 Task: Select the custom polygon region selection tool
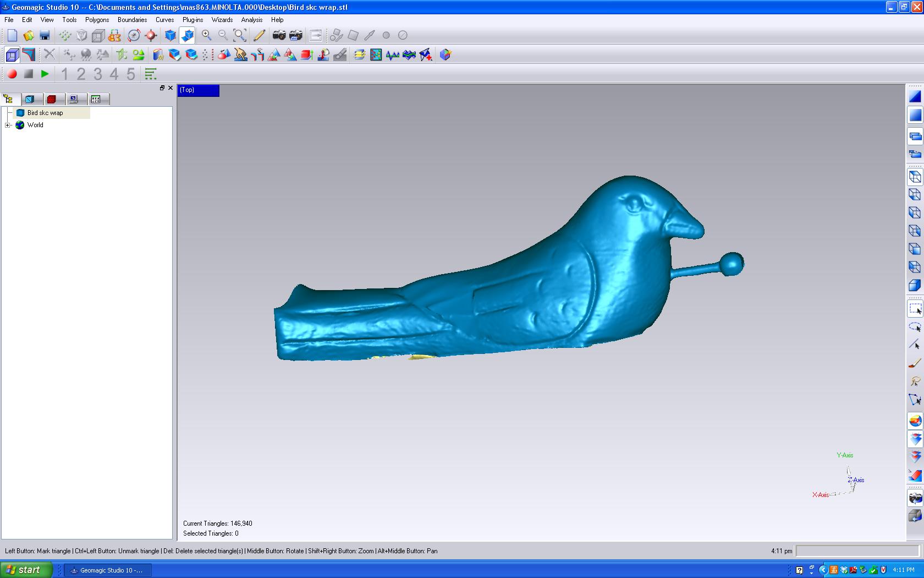915,400
